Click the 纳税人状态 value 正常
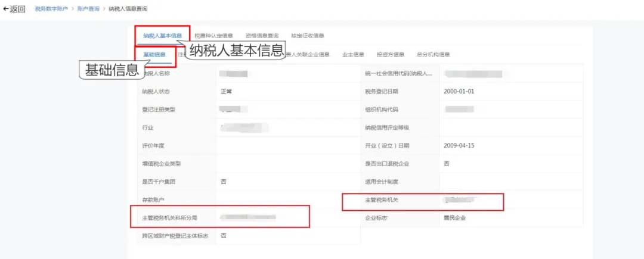 tap(227, 92)
